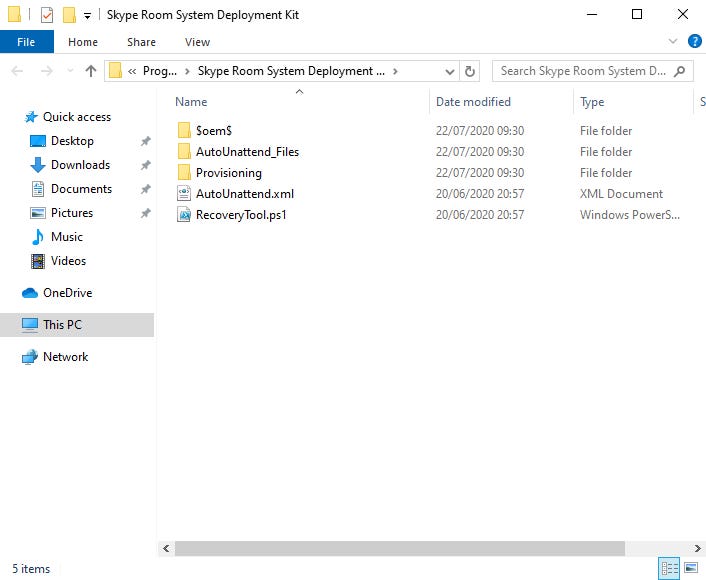Open Downloads in the navigation pane
This screenshot has width=706, height=580.
(80, 165)
